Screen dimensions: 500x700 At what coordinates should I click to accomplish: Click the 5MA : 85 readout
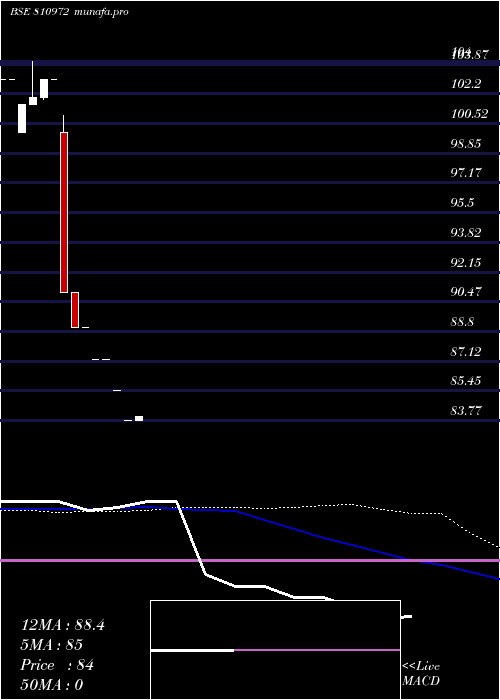[51, 645]
